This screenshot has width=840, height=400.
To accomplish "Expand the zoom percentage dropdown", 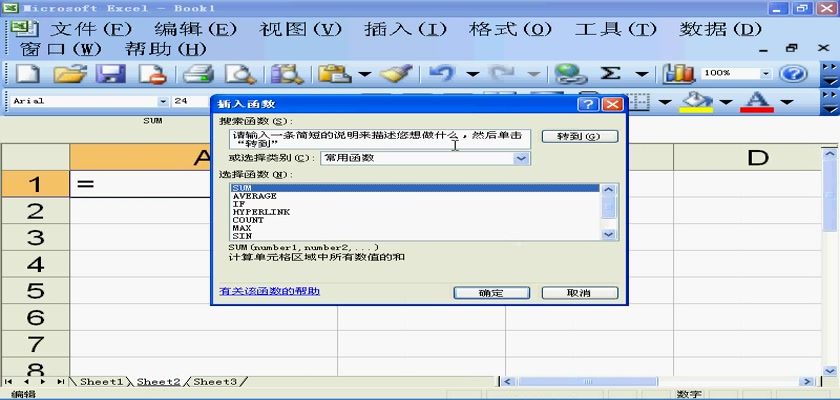I will point(767,74).
